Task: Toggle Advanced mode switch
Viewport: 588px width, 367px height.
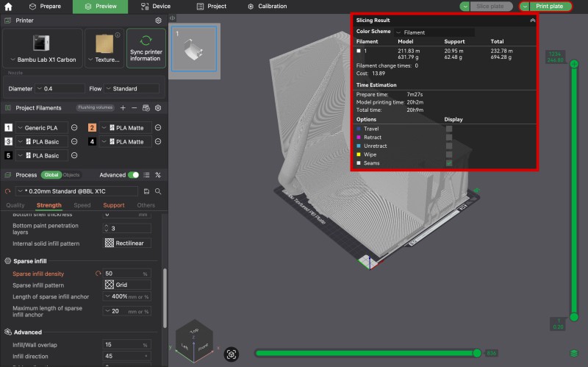Action: [134, 175]
